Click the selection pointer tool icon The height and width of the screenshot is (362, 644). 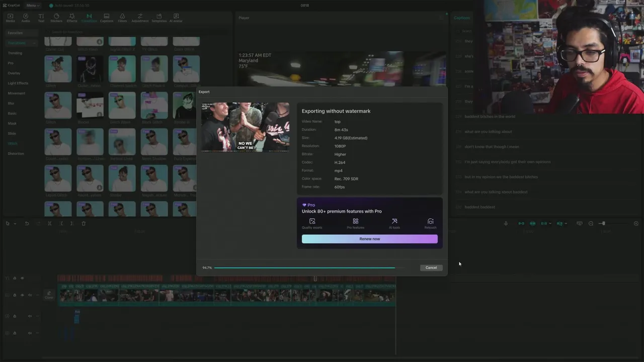[8, 223]
